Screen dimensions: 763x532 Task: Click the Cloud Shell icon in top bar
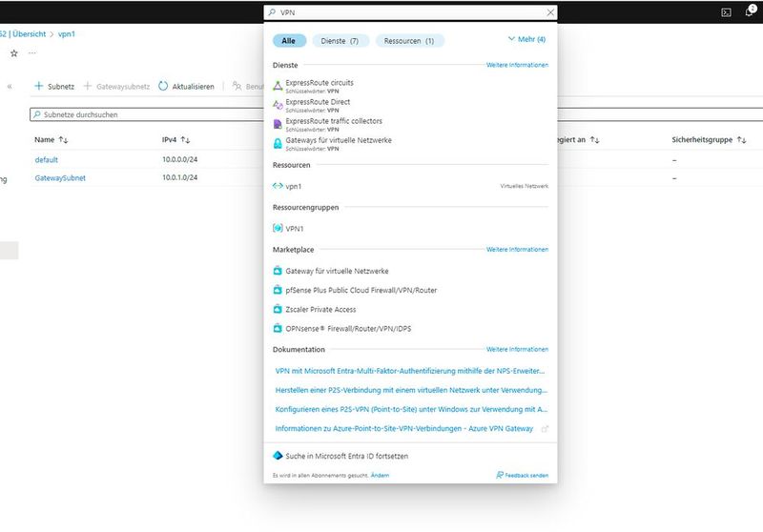726,12
